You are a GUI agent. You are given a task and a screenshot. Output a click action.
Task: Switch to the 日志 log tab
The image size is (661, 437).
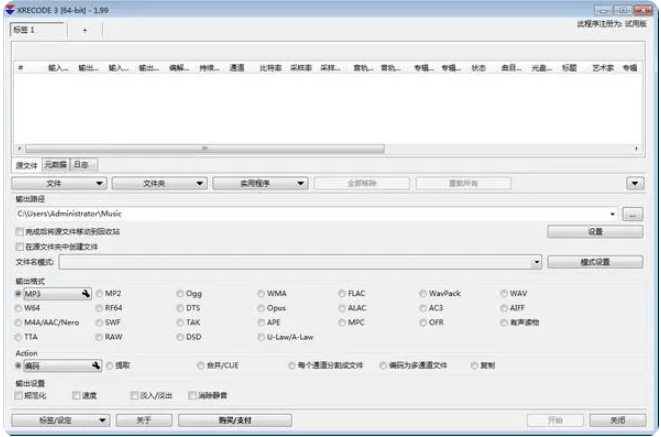pos(82,164)
